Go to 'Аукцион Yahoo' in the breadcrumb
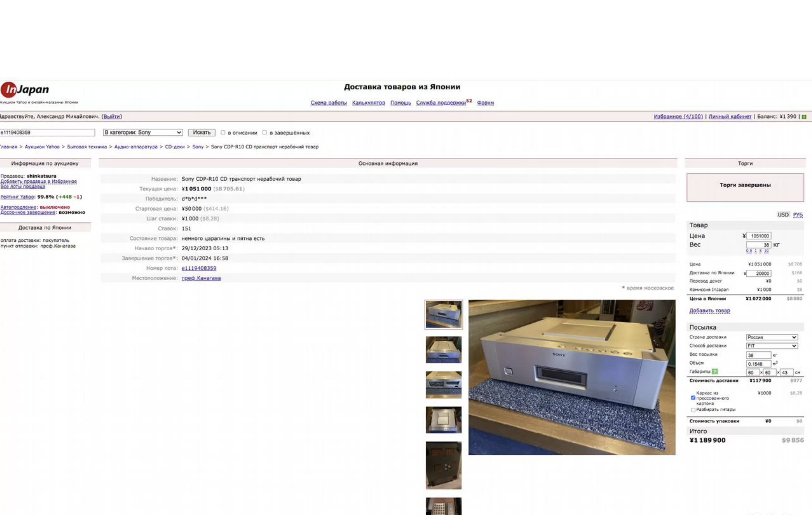This screenshot has height=515, width=812. click(42, 147)
